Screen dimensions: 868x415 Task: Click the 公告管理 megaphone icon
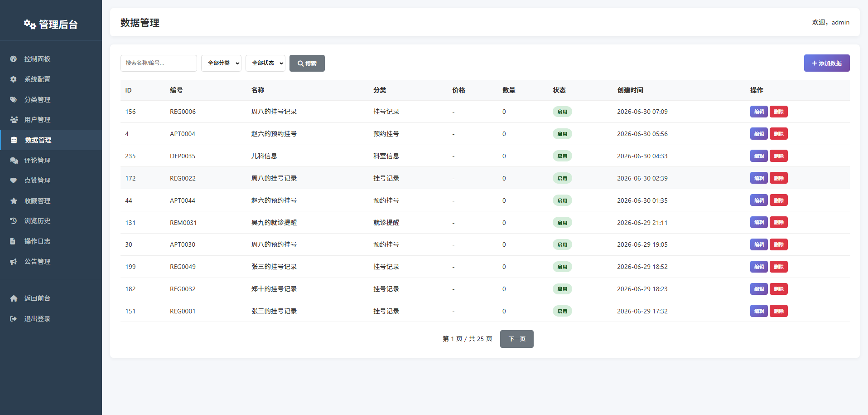click(14, 262)
